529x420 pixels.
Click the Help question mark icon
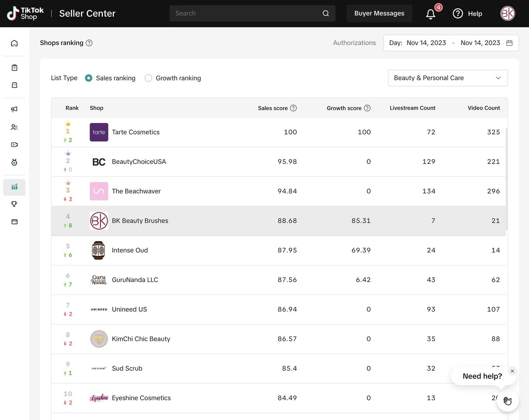click(x=458, y=14)
